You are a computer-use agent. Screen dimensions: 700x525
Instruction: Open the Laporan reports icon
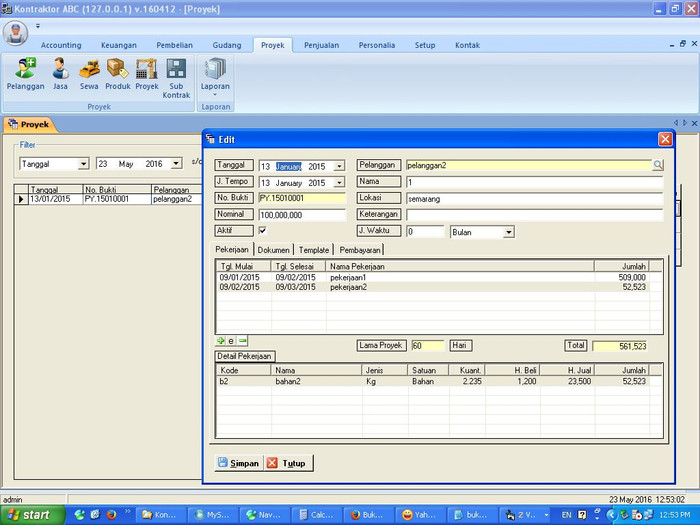(x=215, y=74)
